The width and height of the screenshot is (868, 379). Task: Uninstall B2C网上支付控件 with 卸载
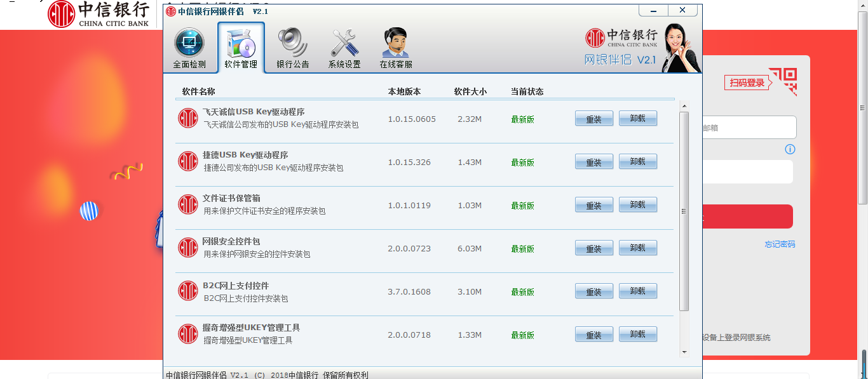(x=638, y=291)
